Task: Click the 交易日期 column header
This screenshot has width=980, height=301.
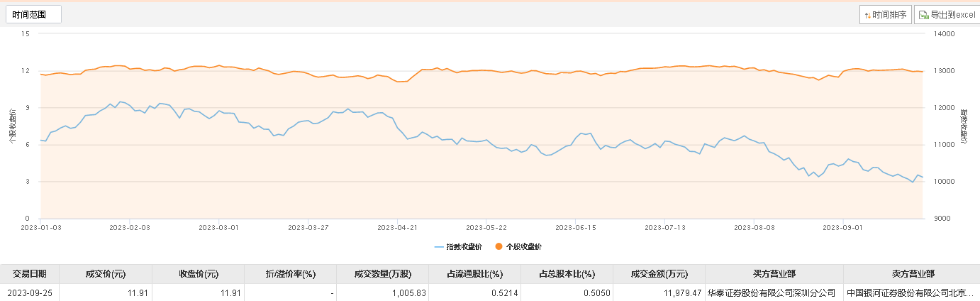Action: pyautogui.click(x=29, y=274)
